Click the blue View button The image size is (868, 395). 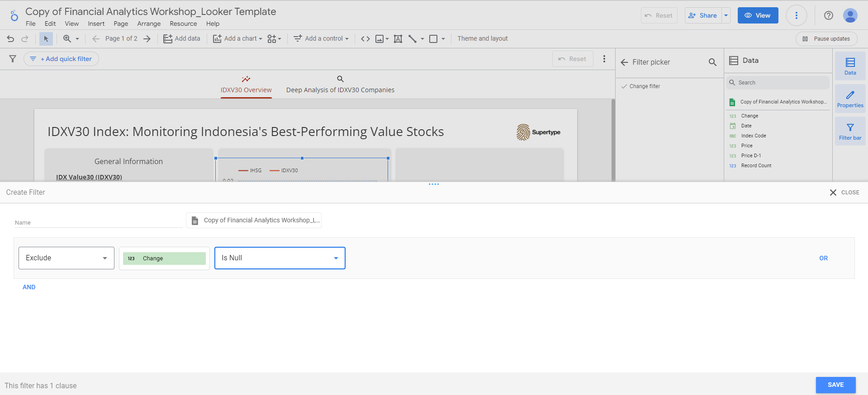click(758, 15)
